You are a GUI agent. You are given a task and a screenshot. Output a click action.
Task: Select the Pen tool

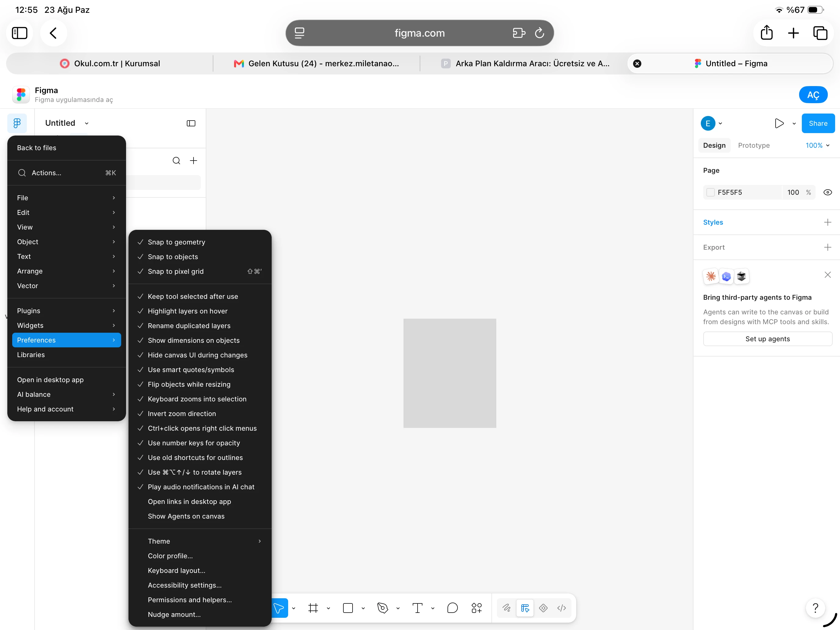click(383, 608)
